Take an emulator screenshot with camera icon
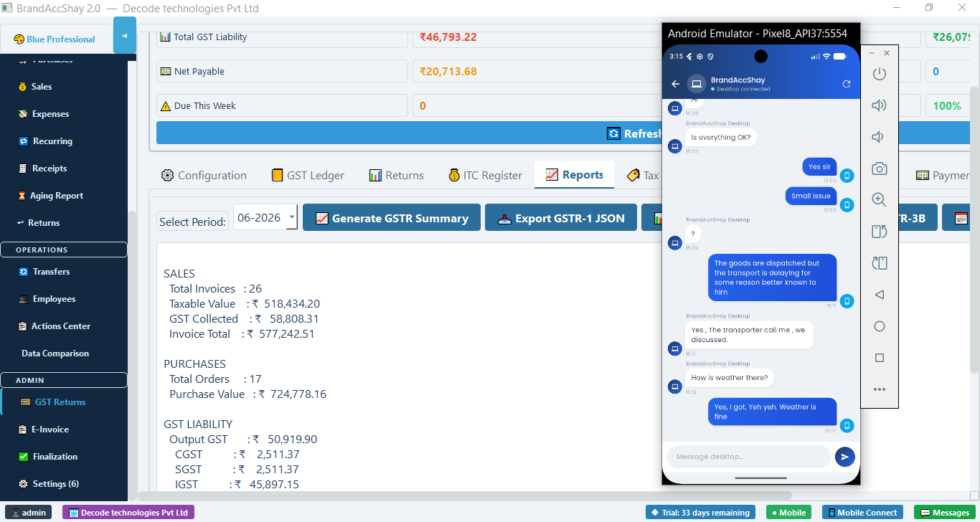This screenshot has width=980, height=522. (x=879, y=169)
